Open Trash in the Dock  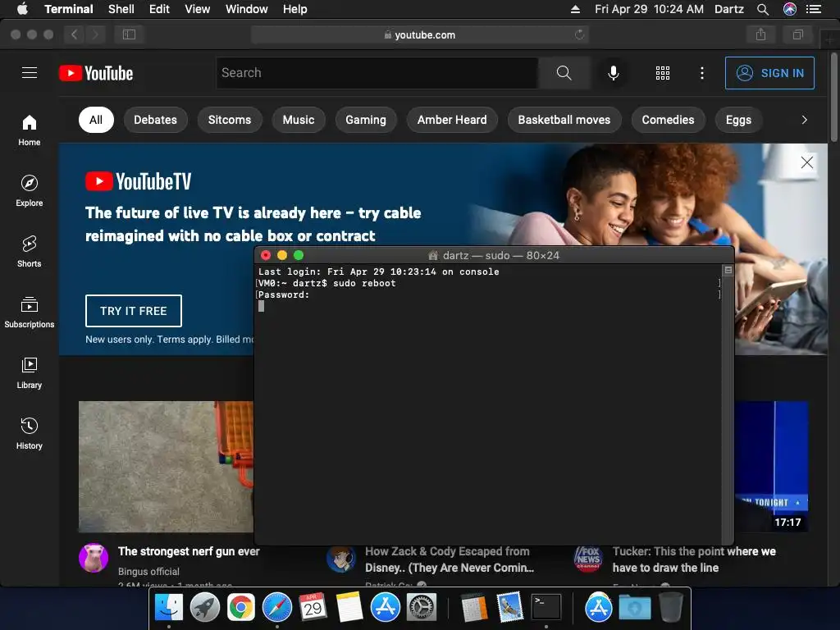click(671, 608)
